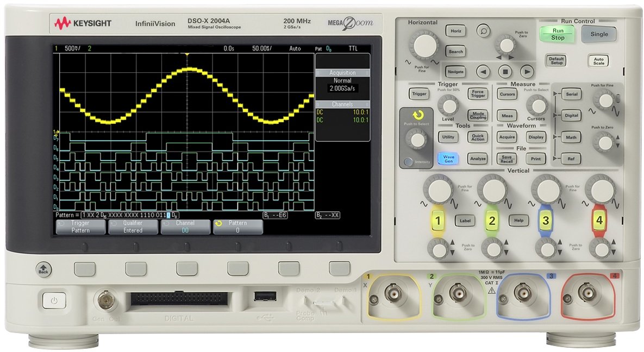This screenshot has width=644, height=352.
Task: Toggle channel 1 yellow button
Action: [x=437, y=220]
